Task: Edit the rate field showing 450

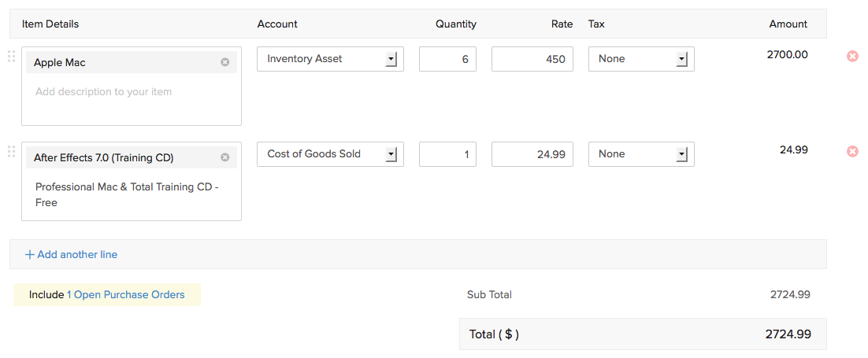Action: click(532, 59)
